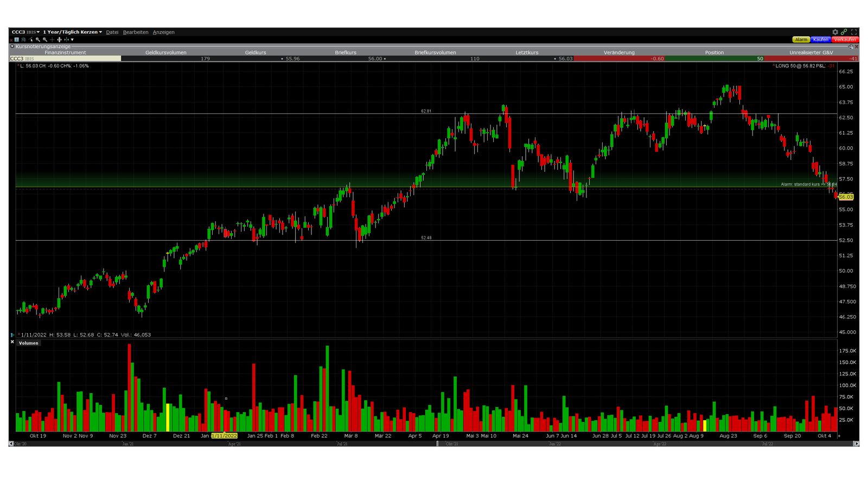The image size is (868, 488).
Task: Activate the crosshair tool in chart toolbar
Action: pyautogui.click(x=52, y=40)
